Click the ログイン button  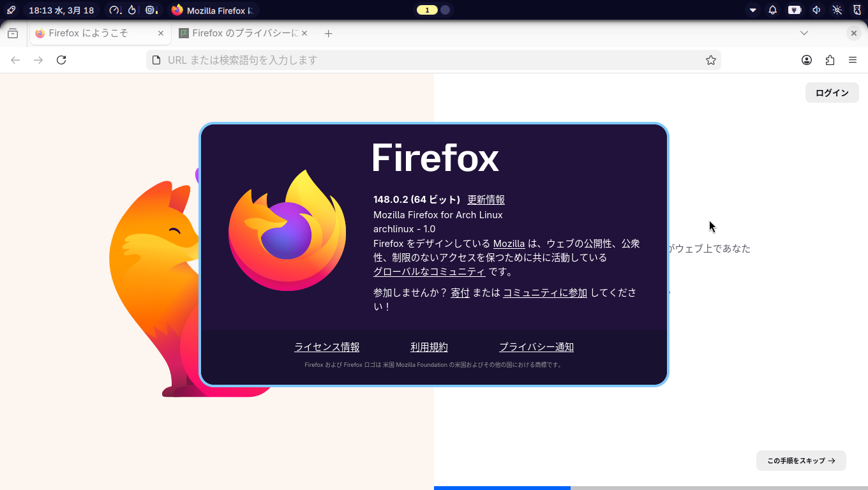pyautogui.click(x=832, y=93)
